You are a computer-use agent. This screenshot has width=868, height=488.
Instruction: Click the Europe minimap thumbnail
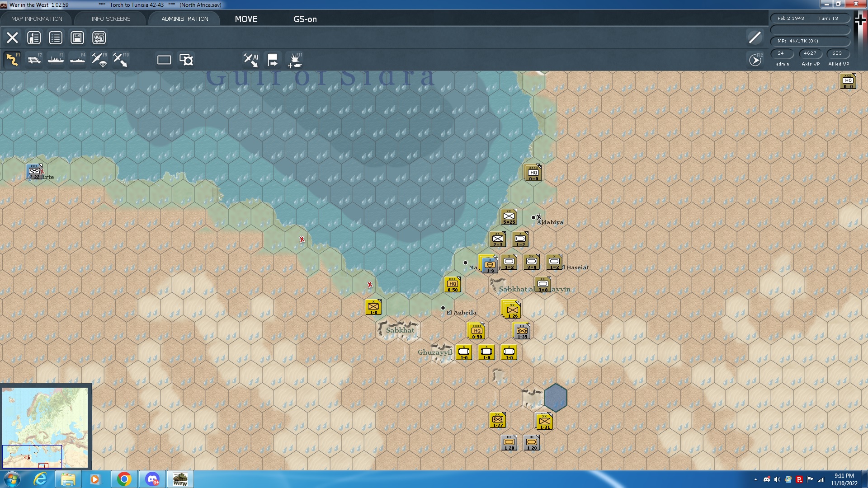tap(45, 427)
